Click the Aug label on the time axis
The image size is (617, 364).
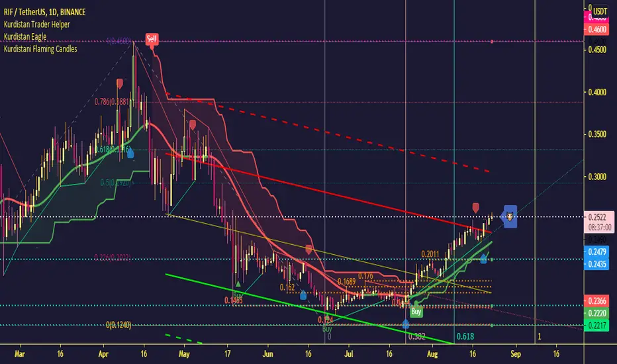click(x=432, y=354)
